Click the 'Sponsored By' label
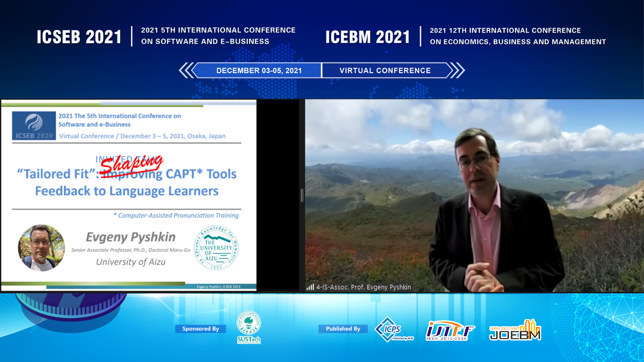Image resolution: width=644 pixels, height=362 pixels. pyautogui.click(x=201, y=329)
